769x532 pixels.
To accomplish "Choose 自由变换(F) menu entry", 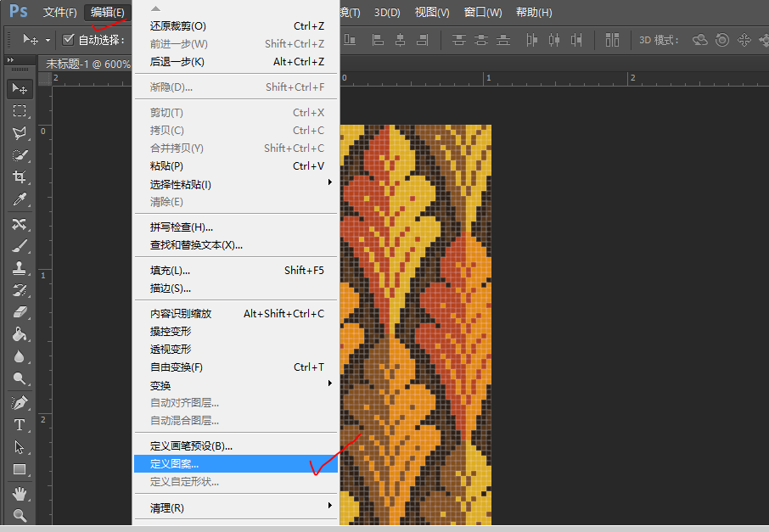I will [236, 367].
